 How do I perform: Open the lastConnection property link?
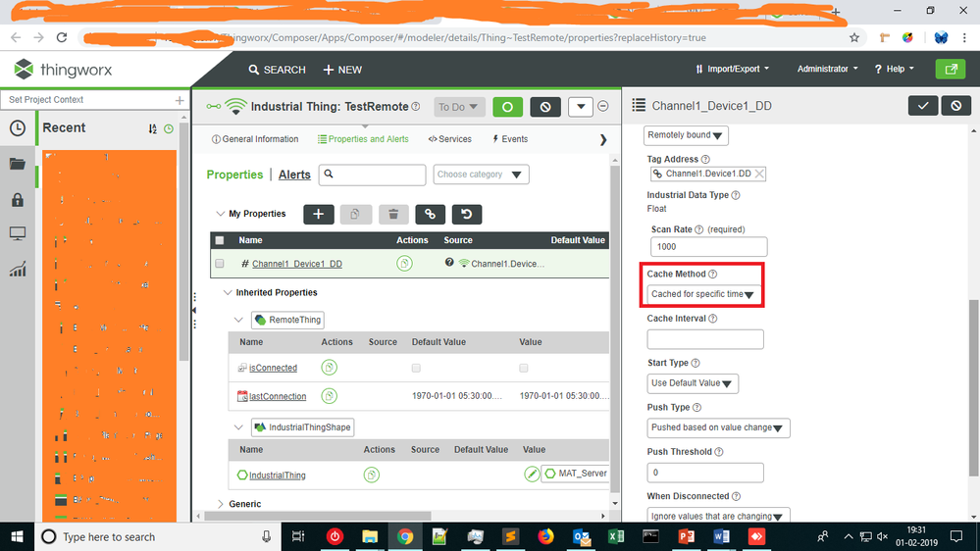(x=278, y=396)
